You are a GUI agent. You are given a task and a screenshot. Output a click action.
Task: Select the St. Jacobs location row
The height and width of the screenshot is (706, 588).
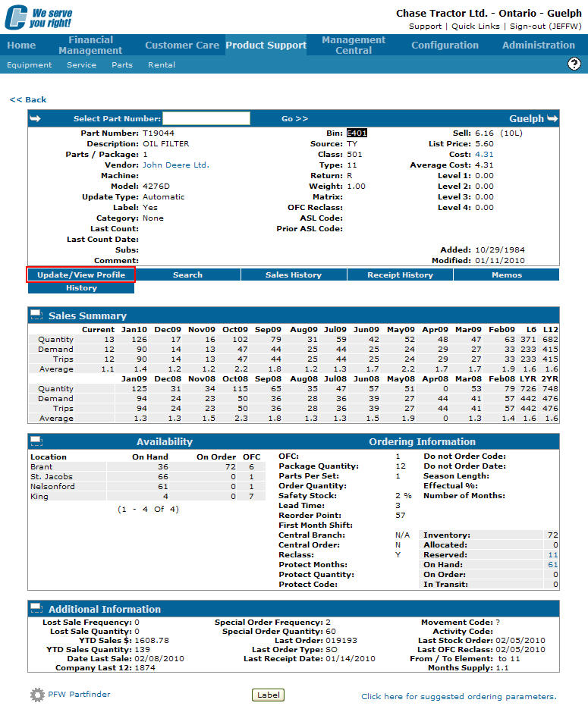pos(147,476)
